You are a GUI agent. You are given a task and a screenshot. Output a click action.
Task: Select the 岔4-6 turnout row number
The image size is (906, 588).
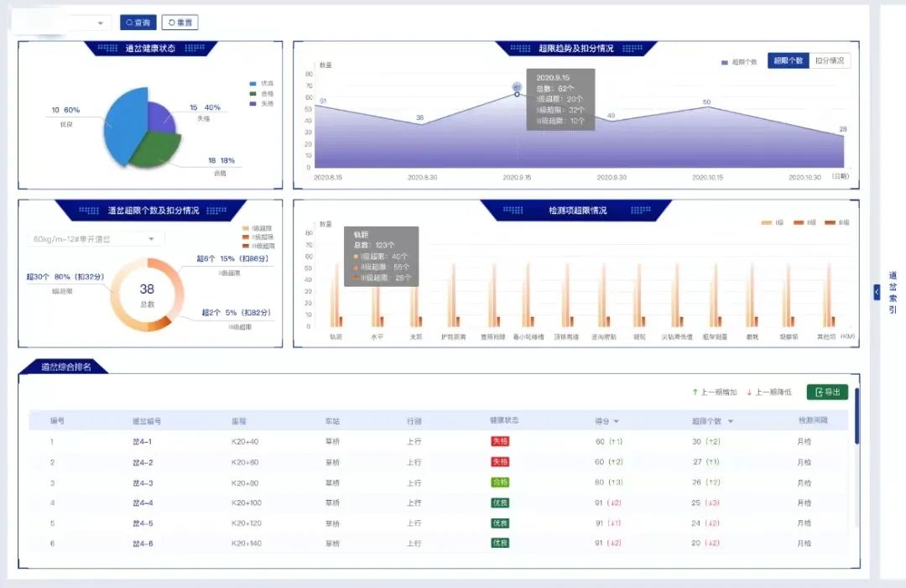point(52,544)
